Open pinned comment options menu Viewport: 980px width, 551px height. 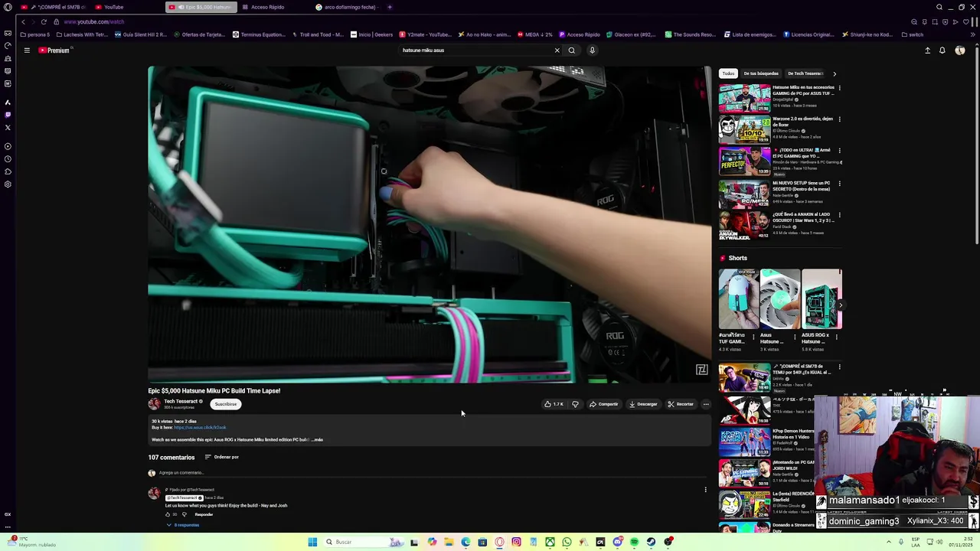[705, 490]
